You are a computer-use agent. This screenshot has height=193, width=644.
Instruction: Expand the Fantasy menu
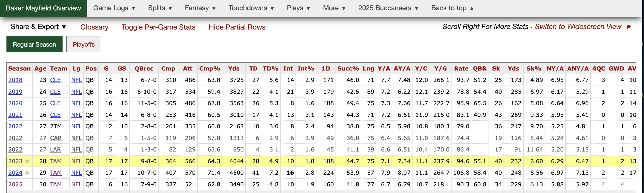(200, 8)
